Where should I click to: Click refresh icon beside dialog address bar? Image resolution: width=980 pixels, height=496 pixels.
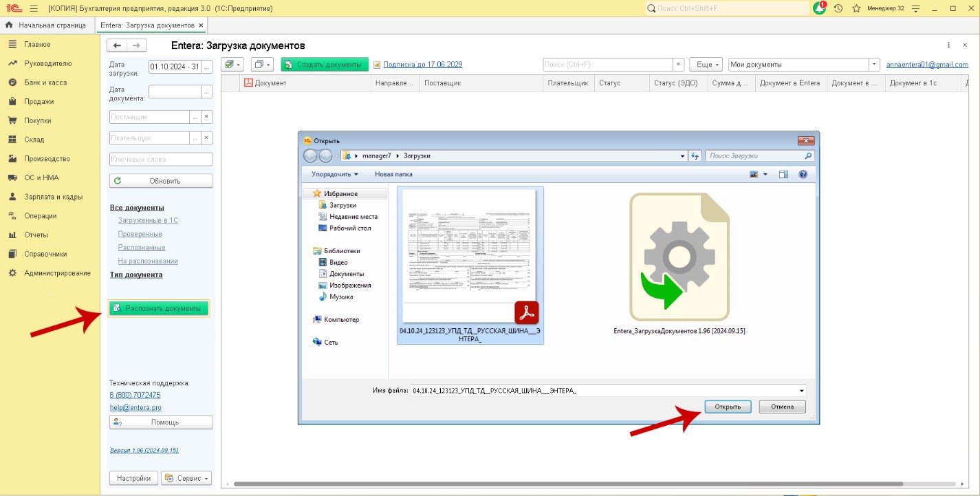point(695,156)
